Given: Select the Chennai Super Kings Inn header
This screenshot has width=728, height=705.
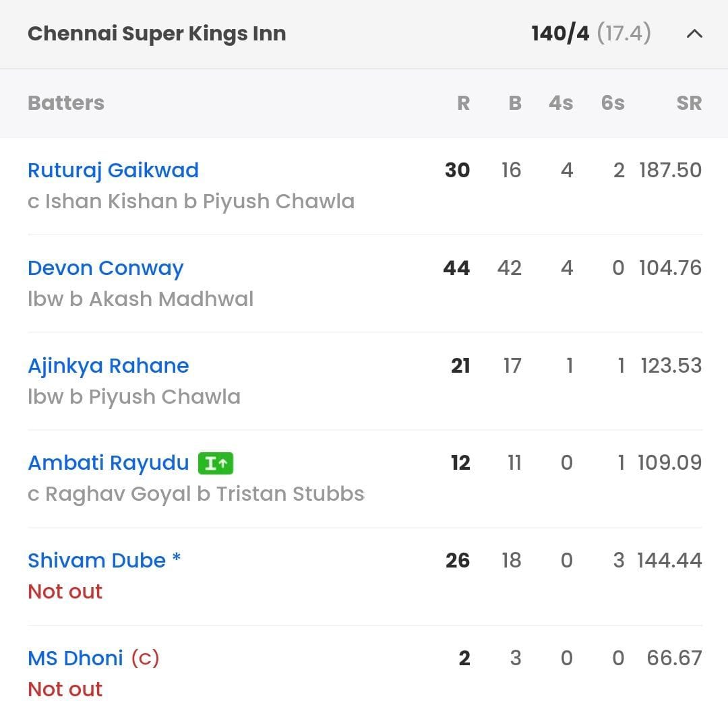Looking at the screenshot, I should (156, 32).
